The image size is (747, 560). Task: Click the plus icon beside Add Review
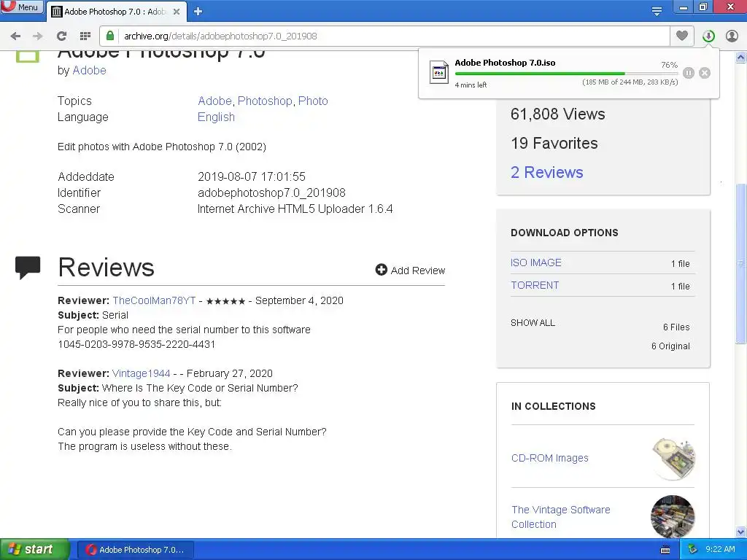381,270
